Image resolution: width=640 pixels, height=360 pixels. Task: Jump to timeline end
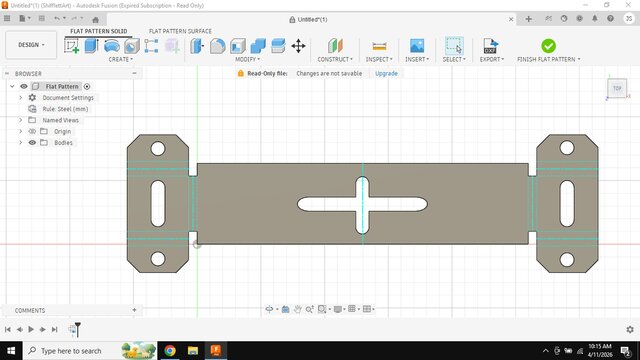(x=54, y=329)
